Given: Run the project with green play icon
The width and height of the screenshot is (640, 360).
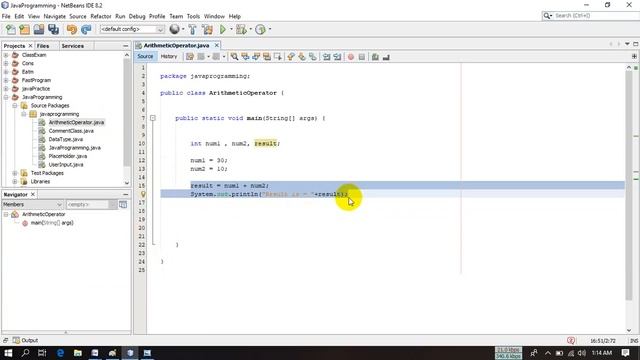Looking at the screenshot, I should [x=223, y=29].
